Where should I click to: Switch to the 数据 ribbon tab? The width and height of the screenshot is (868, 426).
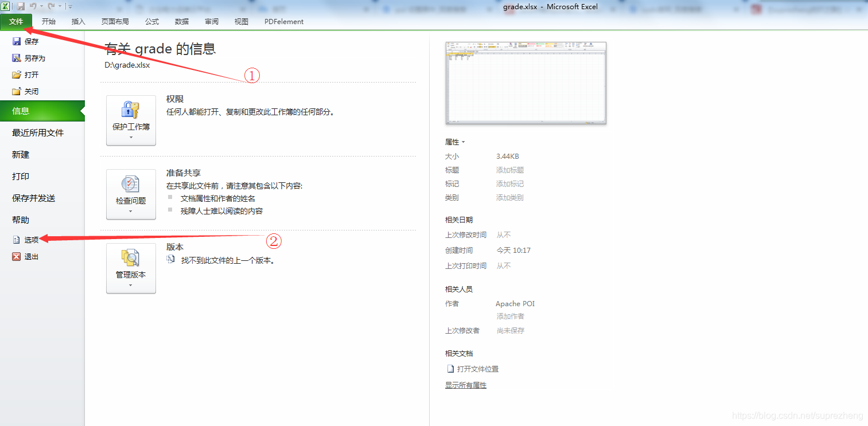coord(182,22)
